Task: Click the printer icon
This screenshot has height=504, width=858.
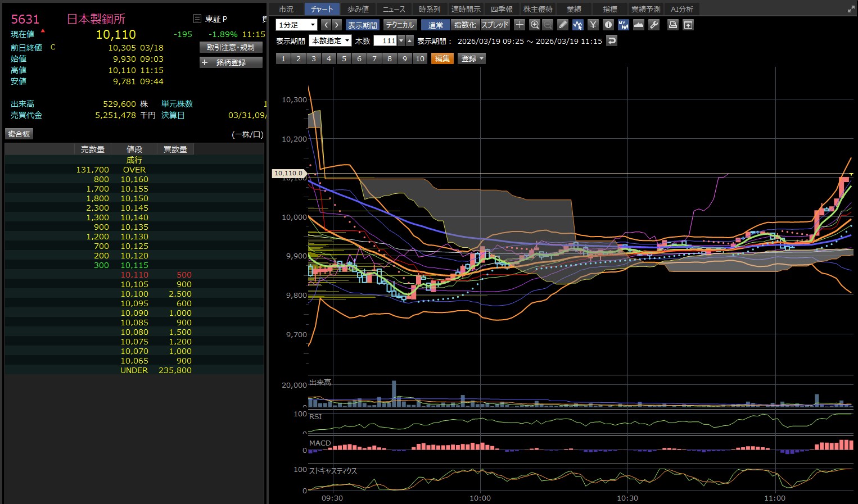Action: [672, 25]
